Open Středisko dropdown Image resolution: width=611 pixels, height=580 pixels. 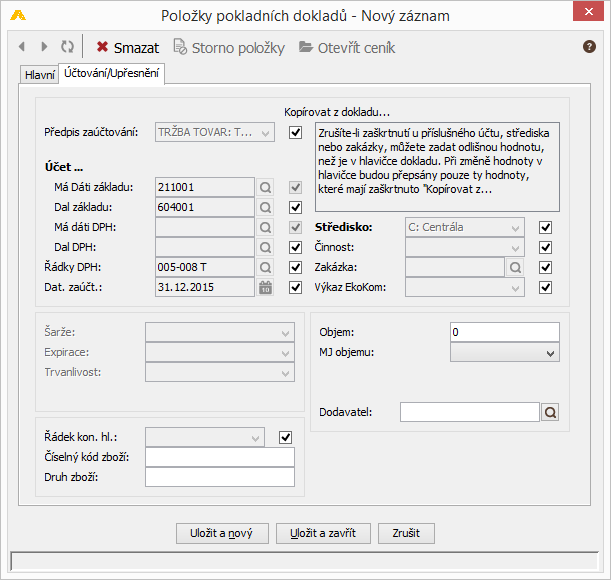[465, 227]
